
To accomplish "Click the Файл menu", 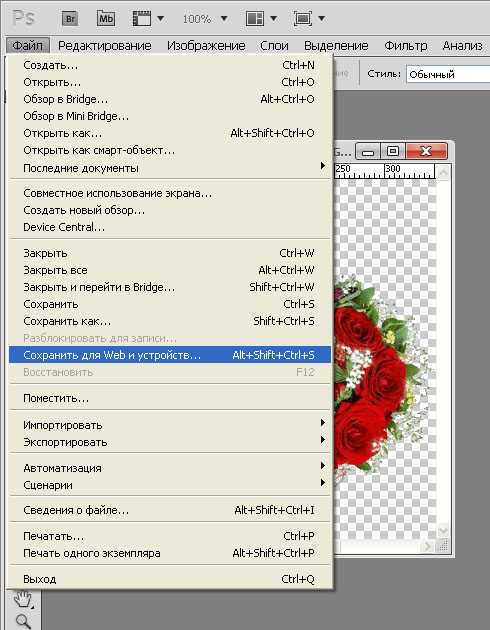I will click(x=27, y=45).
